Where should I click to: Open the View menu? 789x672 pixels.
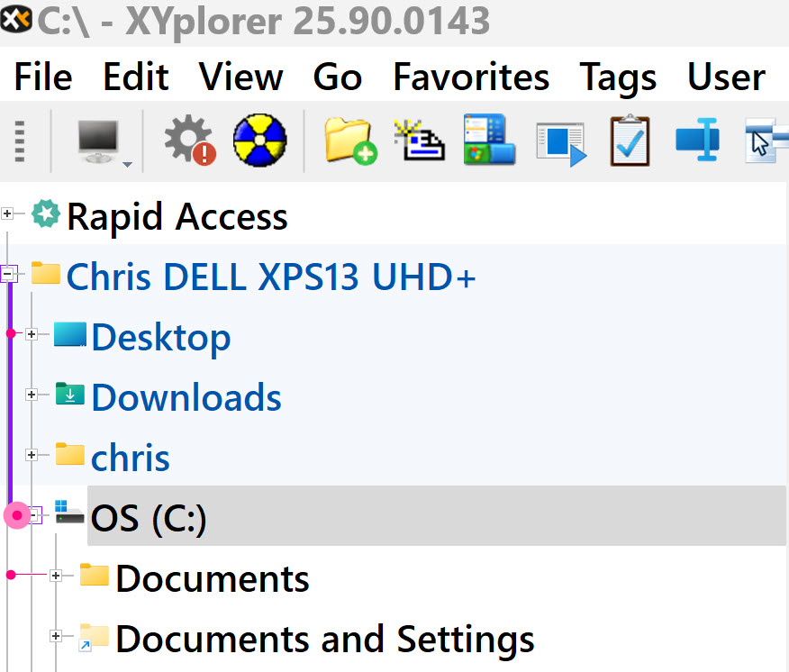[x=241, y=77]
